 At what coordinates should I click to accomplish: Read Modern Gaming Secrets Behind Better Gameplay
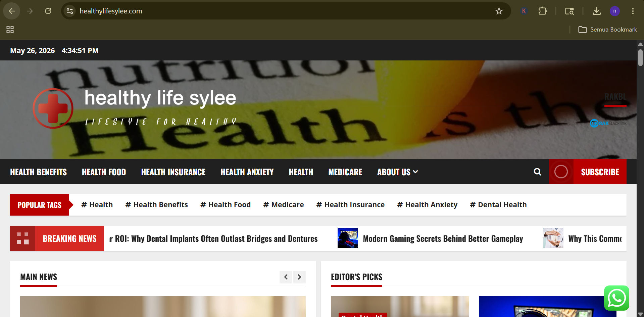443,239
